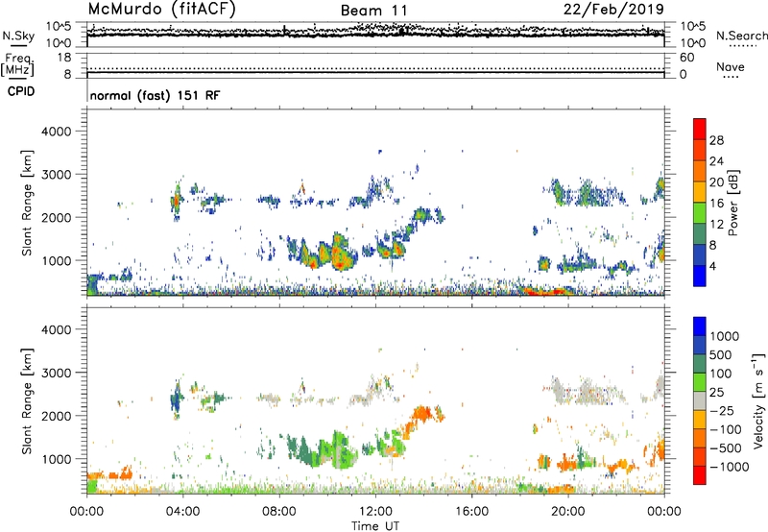Click the "20" power colorbar label

click(716, 182)
